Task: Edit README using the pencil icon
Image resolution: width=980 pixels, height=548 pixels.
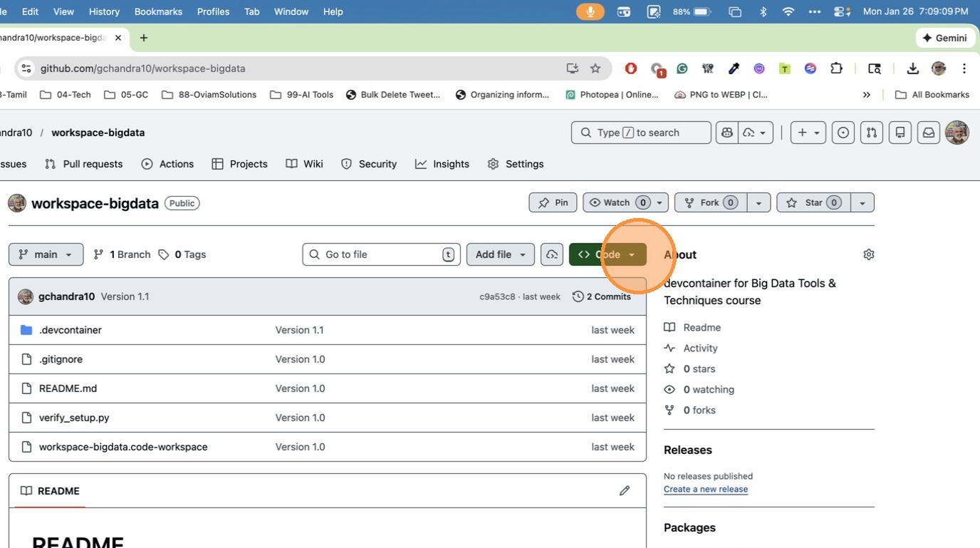Action: 625,490
